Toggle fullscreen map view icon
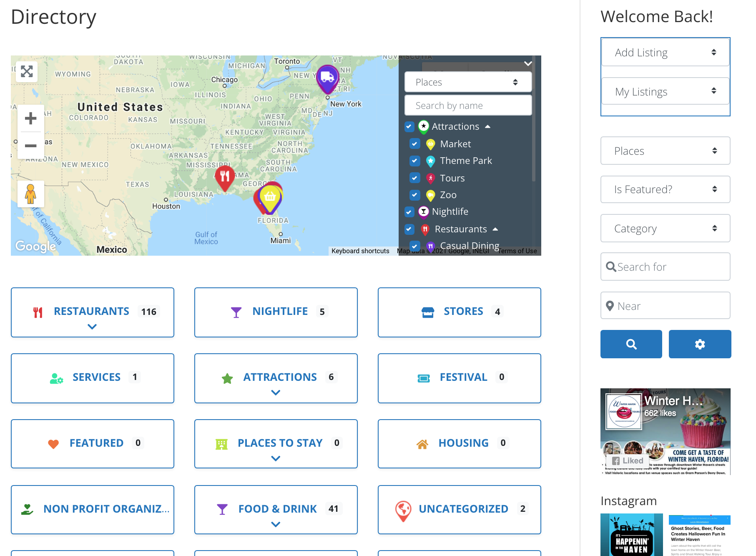This screenshot has height=556, width=756. [27, 72]
